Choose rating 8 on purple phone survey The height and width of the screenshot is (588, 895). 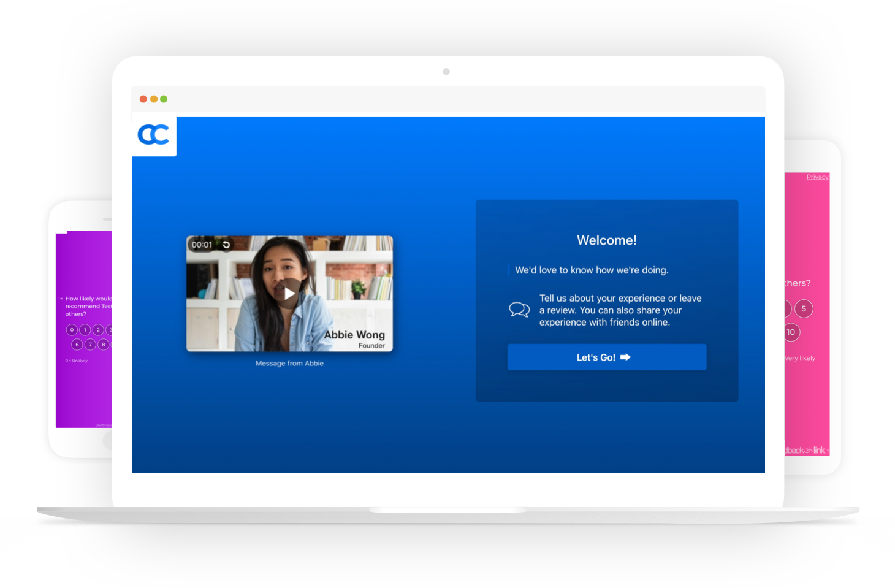coord(104,345)
